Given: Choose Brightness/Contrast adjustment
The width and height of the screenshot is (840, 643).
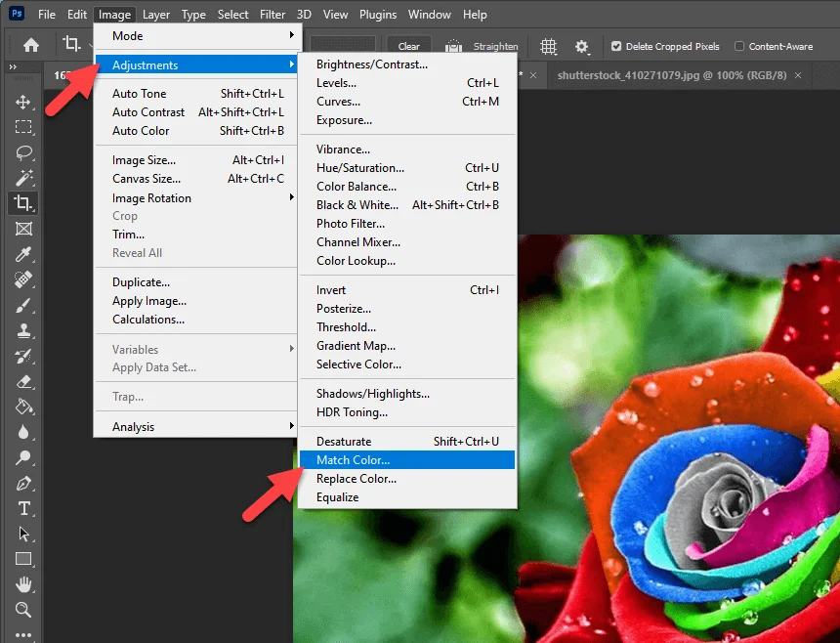Looking at the screenshot, I should click(407, 64).
